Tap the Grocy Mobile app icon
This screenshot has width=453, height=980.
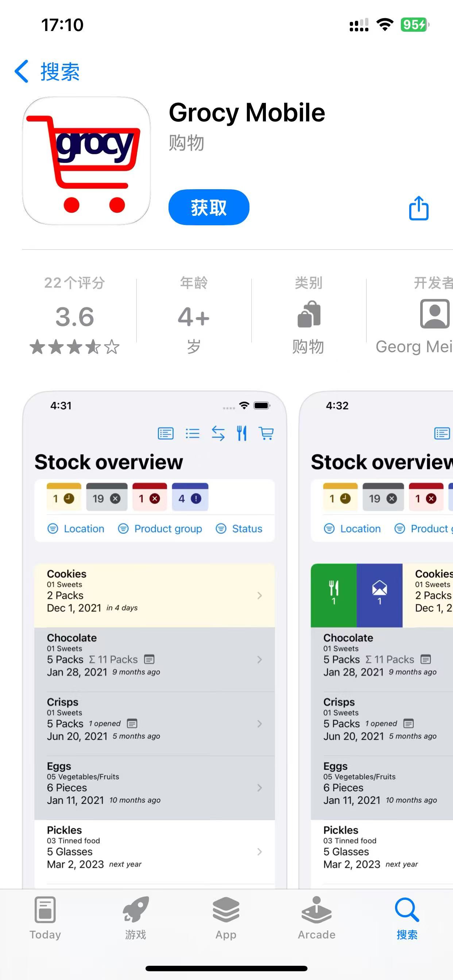(86, 160)
